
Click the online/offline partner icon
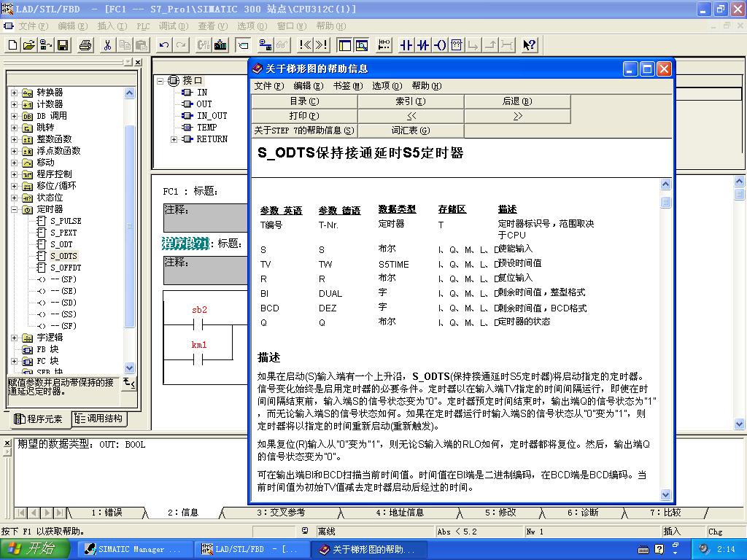click(x=266, y=45)
